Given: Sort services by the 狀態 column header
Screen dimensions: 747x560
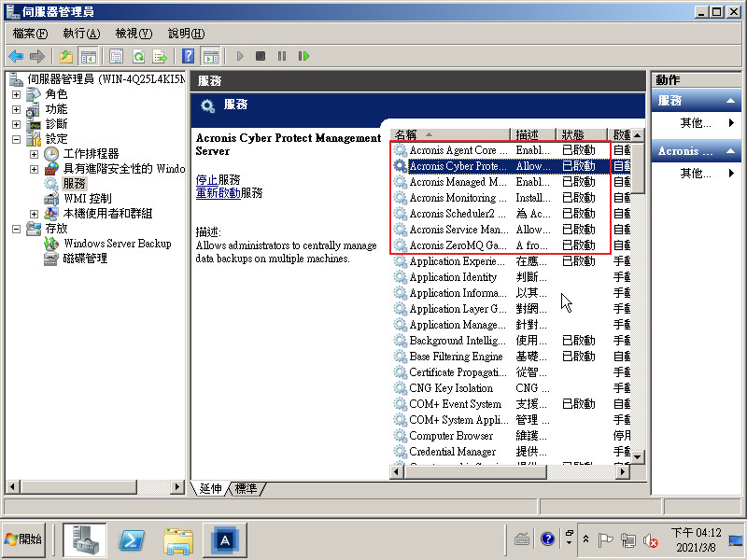Looking at the screenshot, I should (582, 134).
